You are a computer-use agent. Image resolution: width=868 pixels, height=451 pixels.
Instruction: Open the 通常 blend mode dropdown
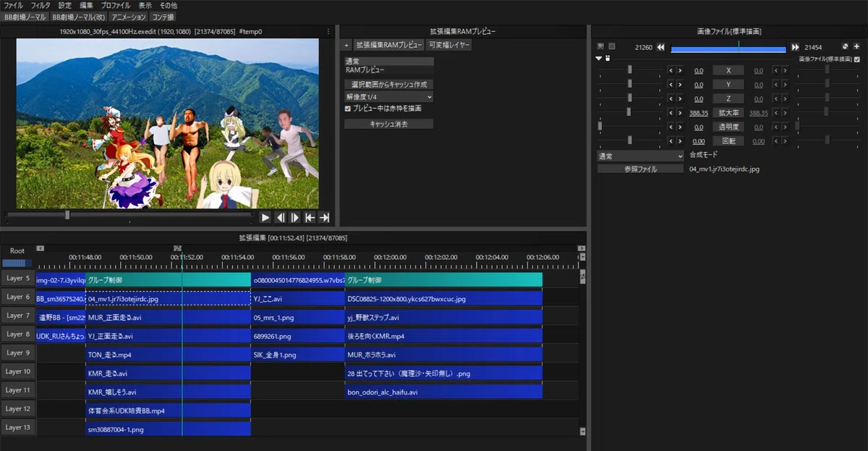(x=640, y=156)
